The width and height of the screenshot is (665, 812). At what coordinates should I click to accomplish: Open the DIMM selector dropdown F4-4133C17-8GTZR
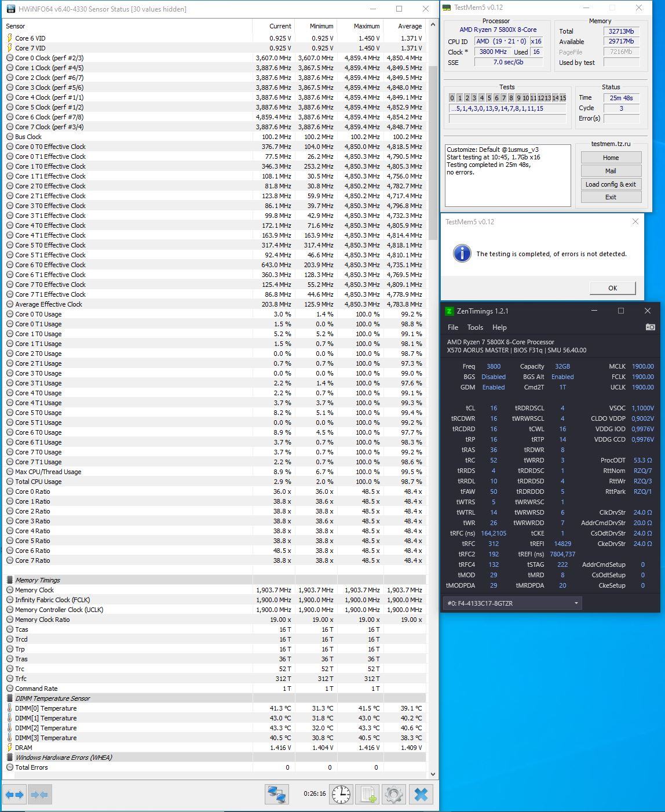coord(512,603)
